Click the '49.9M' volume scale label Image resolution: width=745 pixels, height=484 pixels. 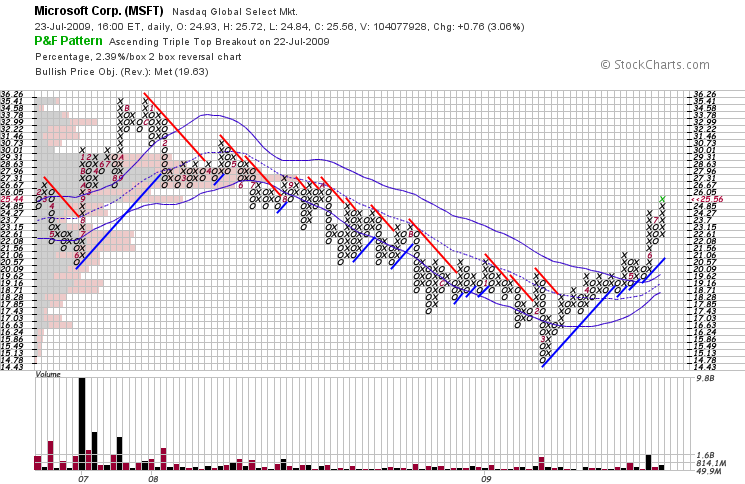[709, 471]
